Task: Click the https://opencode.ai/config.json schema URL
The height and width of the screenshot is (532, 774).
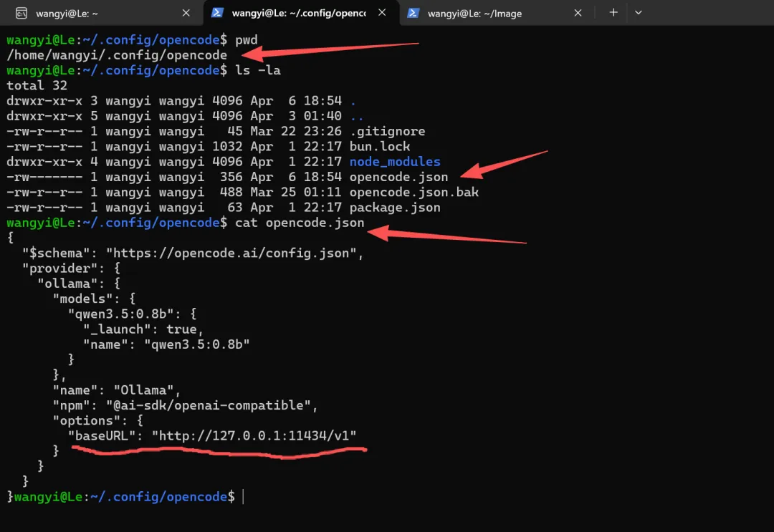Action: click(231, 253)
